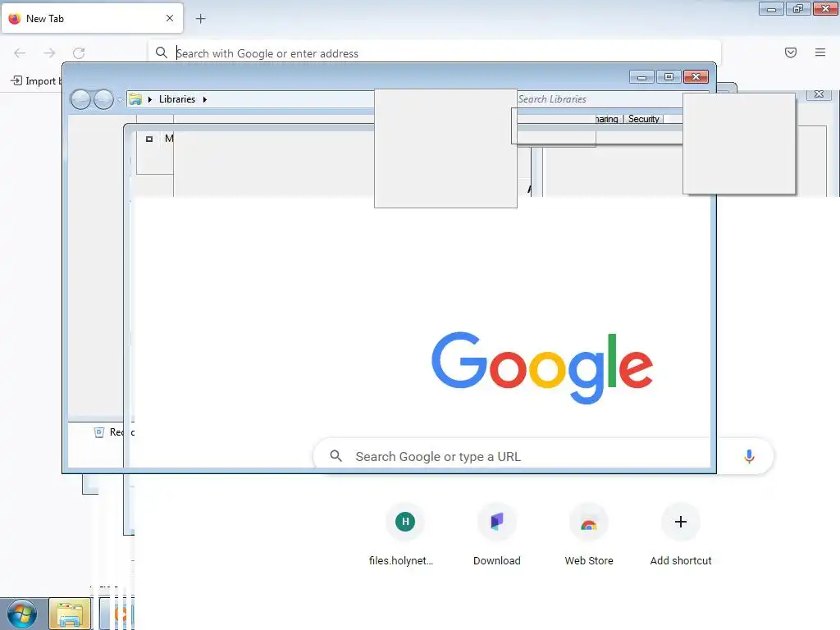The image size is (840, 630).
Task: Close the panel with the small X beside properties dialog
Action: 819,94
